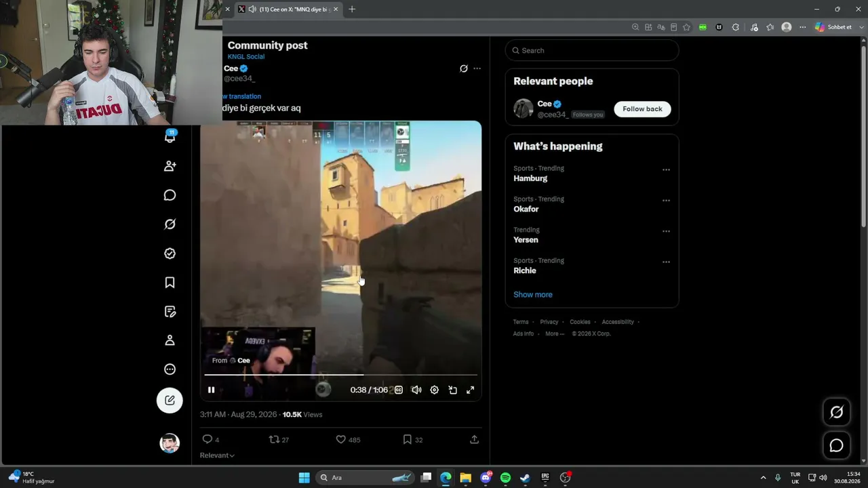Image resolution: width=868 pixels, height=488 pixels.
Task: Open the account avatar in X sidebar
Action: click(170, 443)
